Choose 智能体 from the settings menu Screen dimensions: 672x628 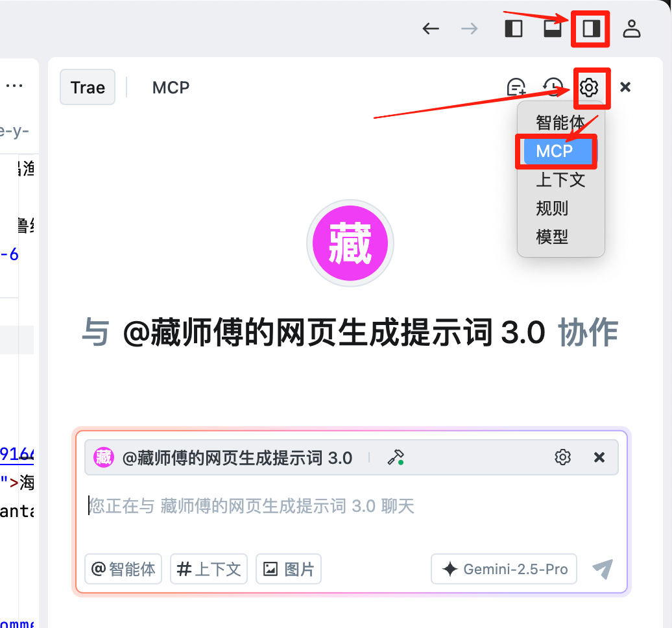(x=560, y=123)
